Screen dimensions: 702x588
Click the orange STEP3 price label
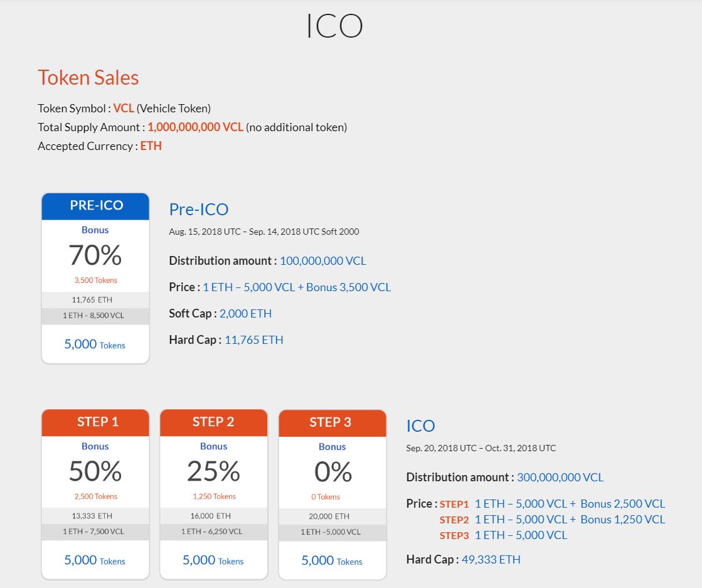(x=454, y=535)
